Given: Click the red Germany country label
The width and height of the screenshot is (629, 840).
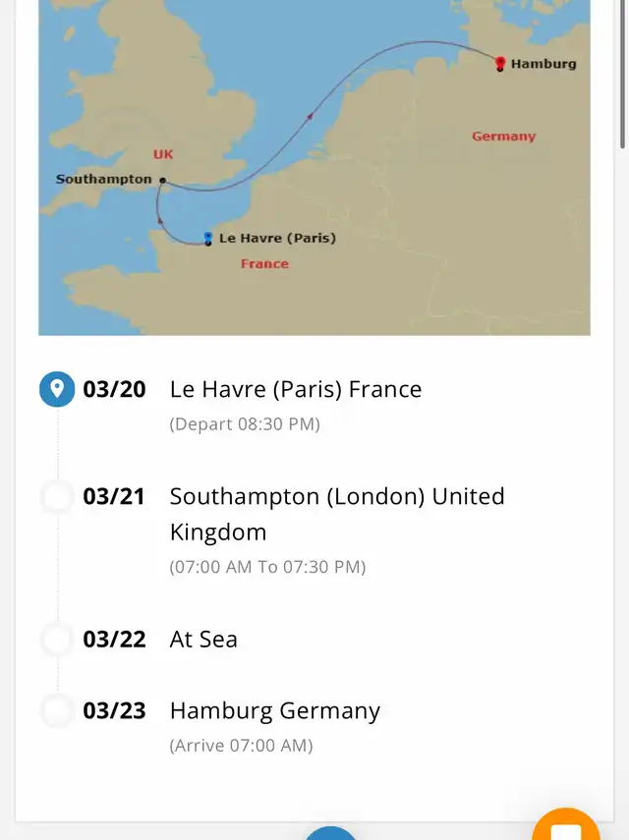Looking at the screenshot, I should pos(503,137).
